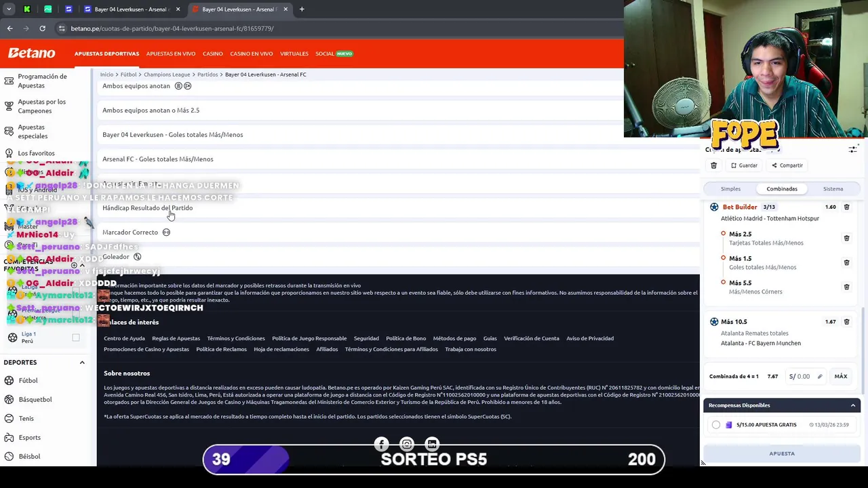Image resolution: width=868 pixels, height=488 pixels.
Task: Remove Más 10.5 Atalanta Remates selection
Action: tap(846, 322)
